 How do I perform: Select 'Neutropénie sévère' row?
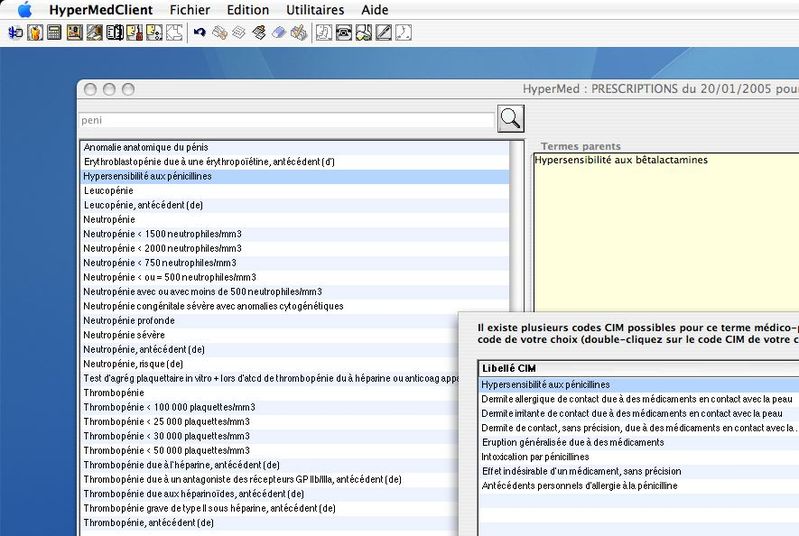pyautogui.click(x=270, y=335)
